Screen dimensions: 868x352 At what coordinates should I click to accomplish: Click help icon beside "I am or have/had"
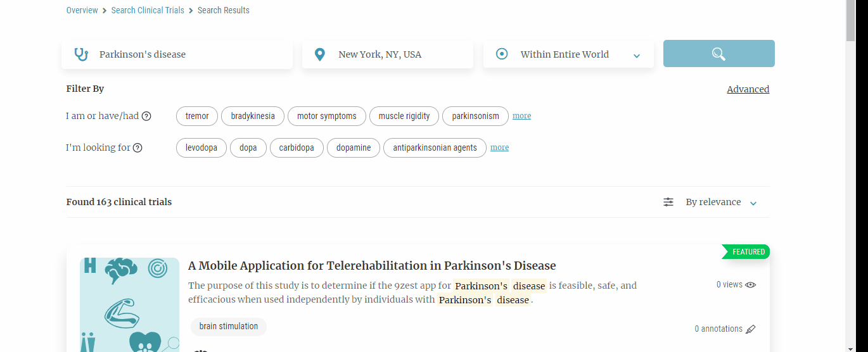pos(146,116)
